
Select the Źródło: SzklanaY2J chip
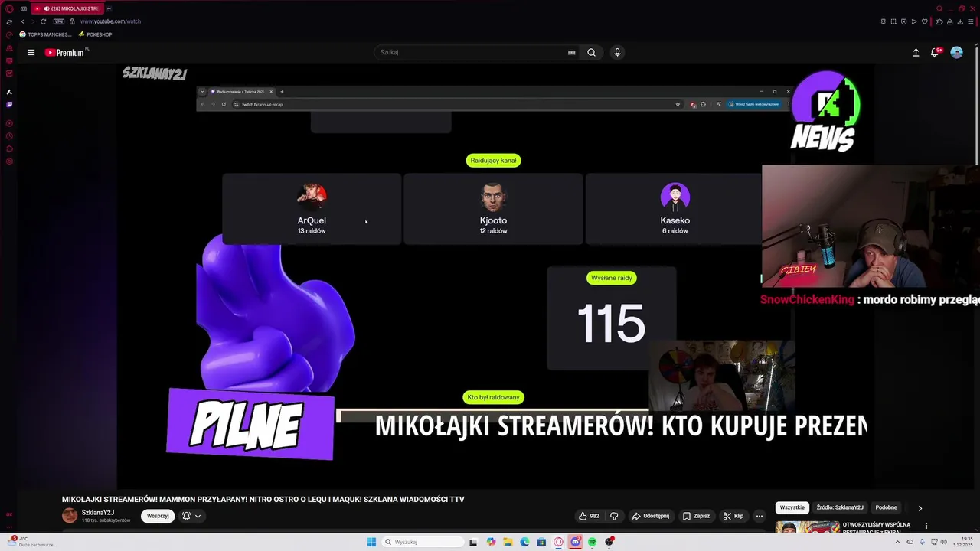[x=840, y=507]
